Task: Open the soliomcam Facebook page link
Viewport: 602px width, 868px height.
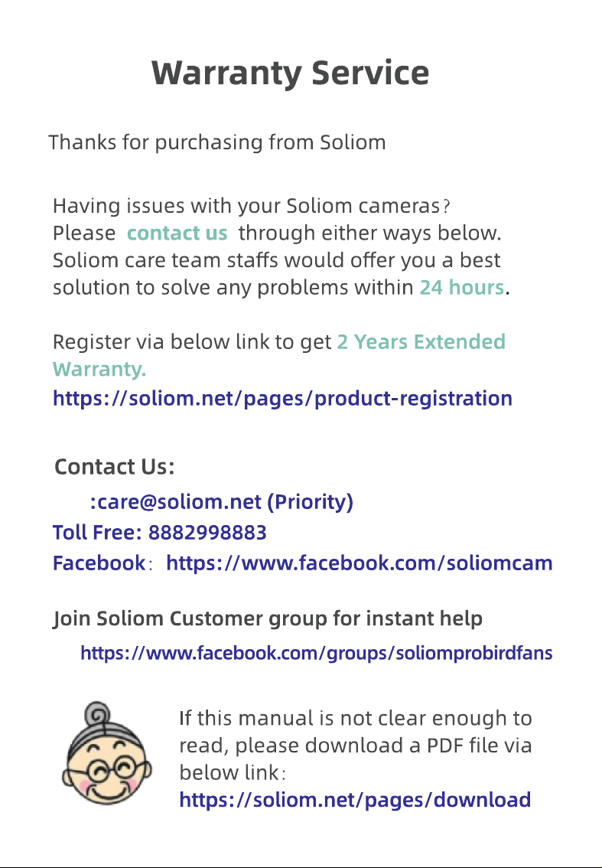Action: (359, 563)
